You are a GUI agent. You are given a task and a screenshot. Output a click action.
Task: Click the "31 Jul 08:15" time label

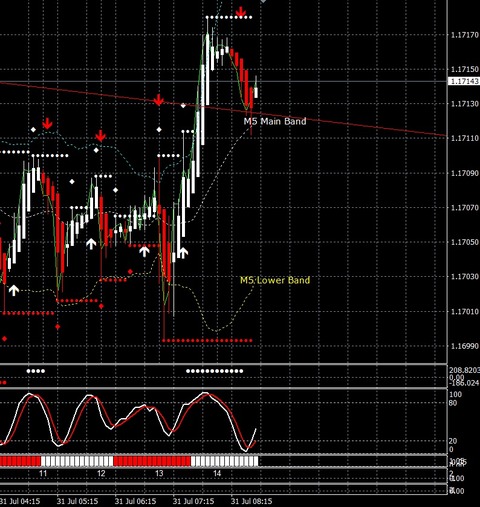click(x=251, y=501)
